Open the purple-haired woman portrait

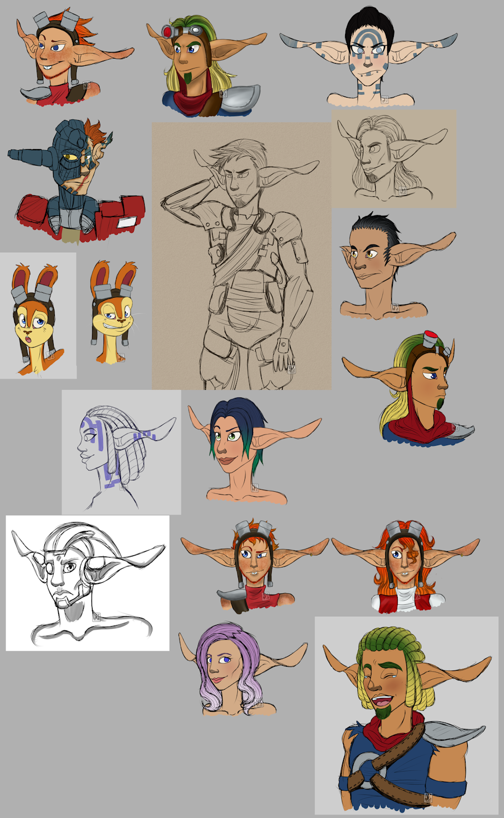(x=243, y=669)
